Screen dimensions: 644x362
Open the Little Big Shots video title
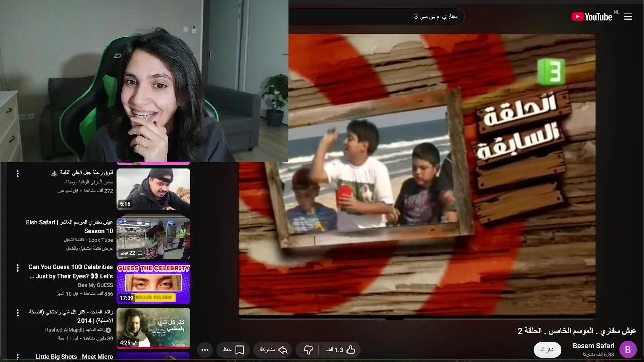click(74, 357)
